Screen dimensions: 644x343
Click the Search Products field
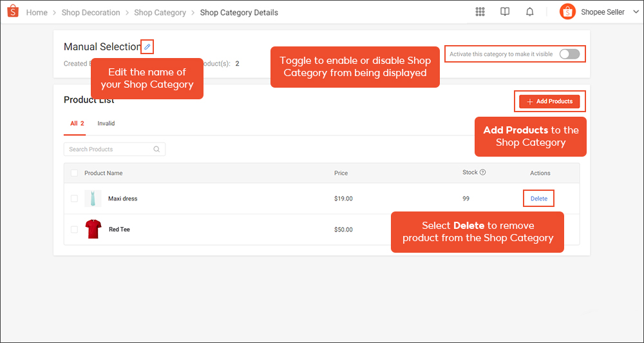pos(115,150)
